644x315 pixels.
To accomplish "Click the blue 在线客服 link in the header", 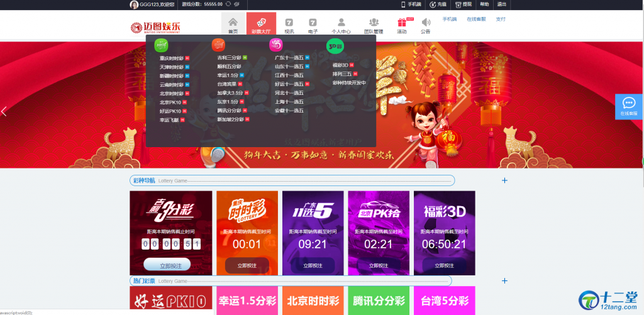I will [x=476, y=19].
